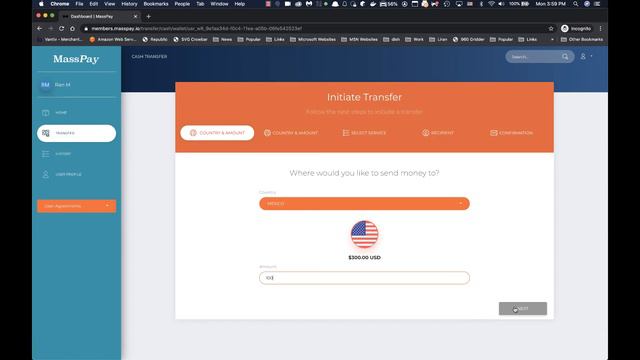The image size is (640, 360).
Task: Select the highlighted white Country & Amount step
Action: (217, 133)
